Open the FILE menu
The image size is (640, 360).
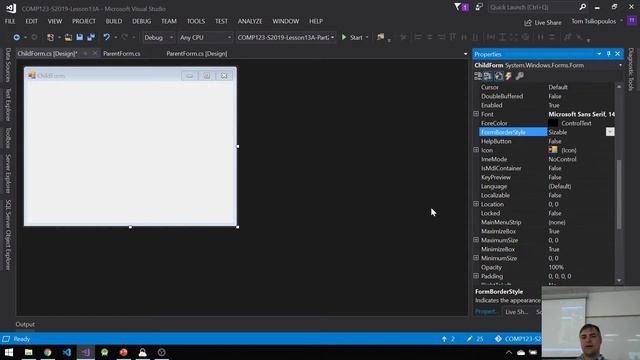(10, 21)
